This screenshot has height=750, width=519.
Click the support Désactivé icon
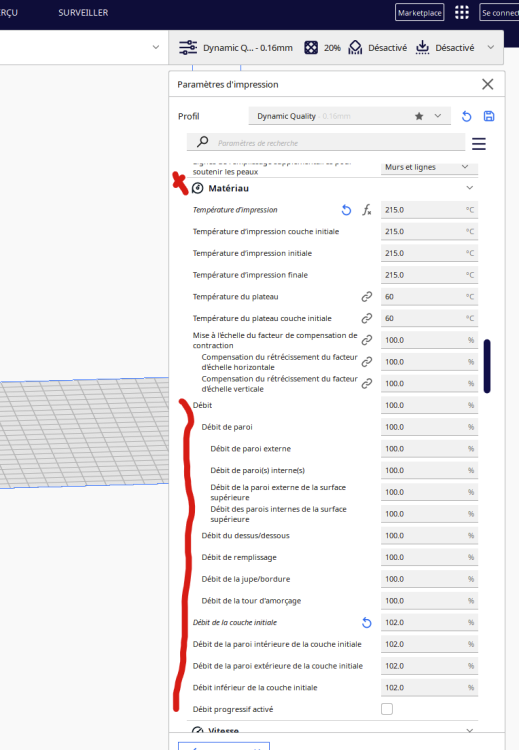coord(355,47)
